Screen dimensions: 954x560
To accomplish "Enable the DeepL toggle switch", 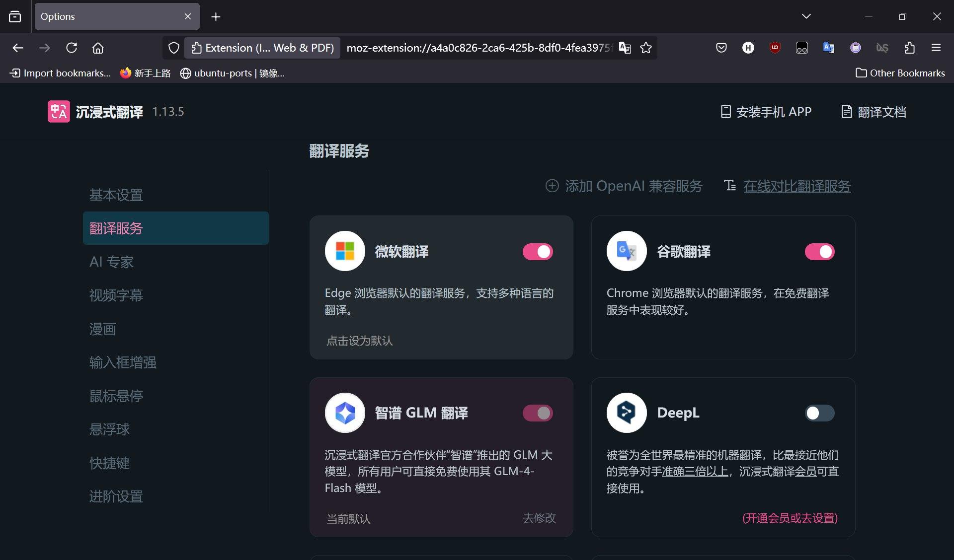I will 819,413.
